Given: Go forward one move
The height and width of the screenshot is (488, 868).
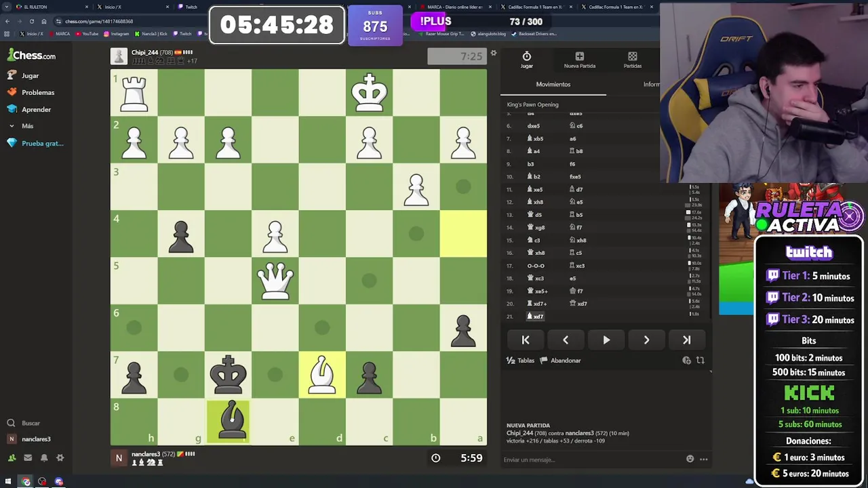Looking at the screenshot, I should pos(646,340).
